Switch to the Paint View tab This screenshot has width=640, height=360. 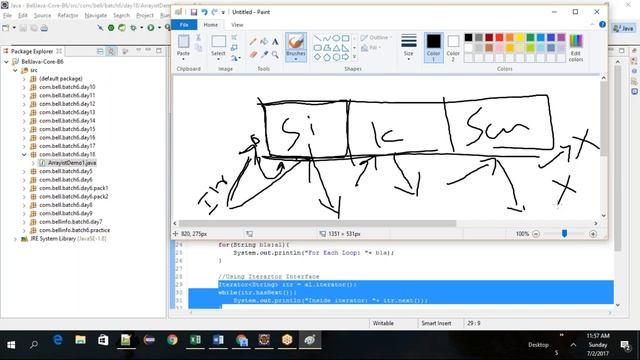tap(237, 25)
